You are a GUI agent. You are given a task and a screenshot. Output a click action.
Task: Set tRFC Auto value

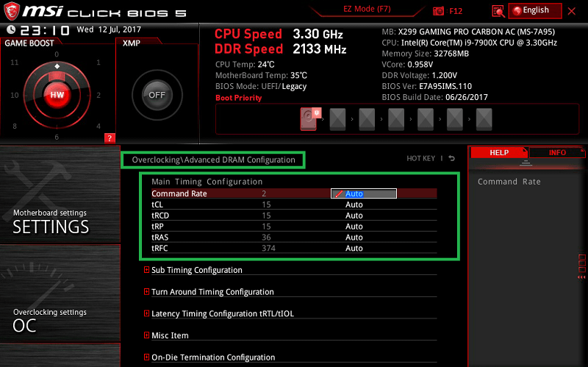pyautogui.click(x=354, y=248)
